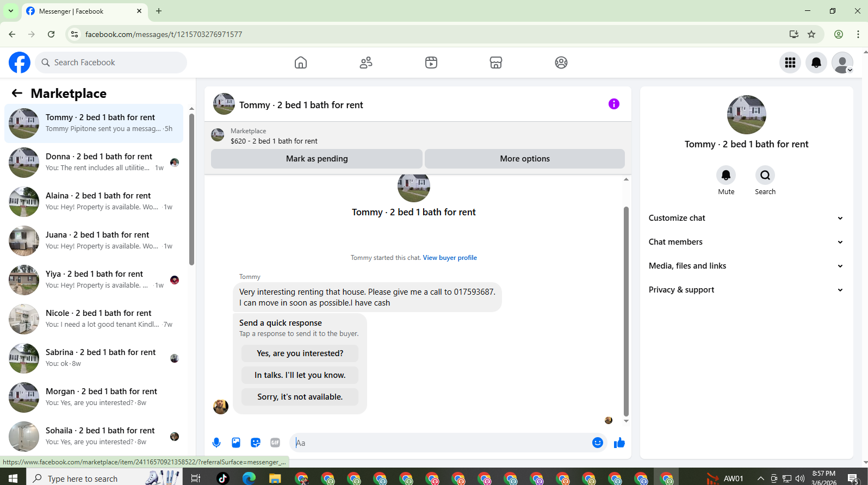Expand Privacy & support section
This screenshot has height=485, width=868.
click(x=746, y=290)
